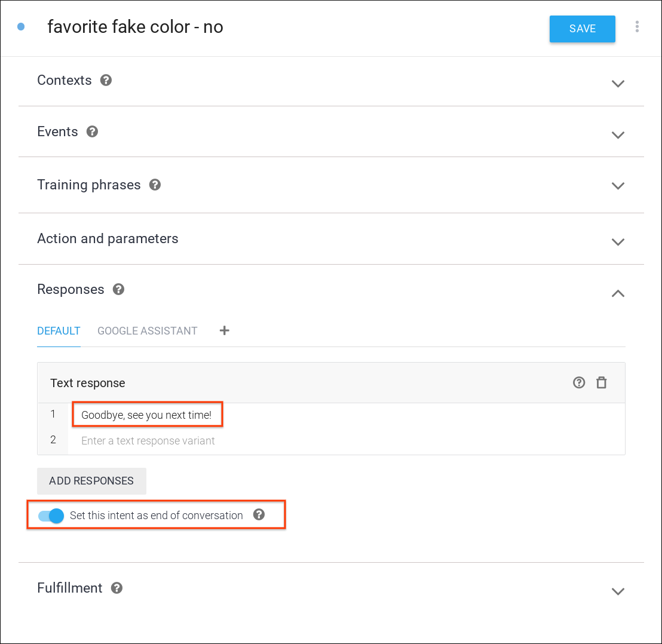The image size is (662, 644).
Task: Click help icon for end of conversation
Action: [x=259, y=515]
